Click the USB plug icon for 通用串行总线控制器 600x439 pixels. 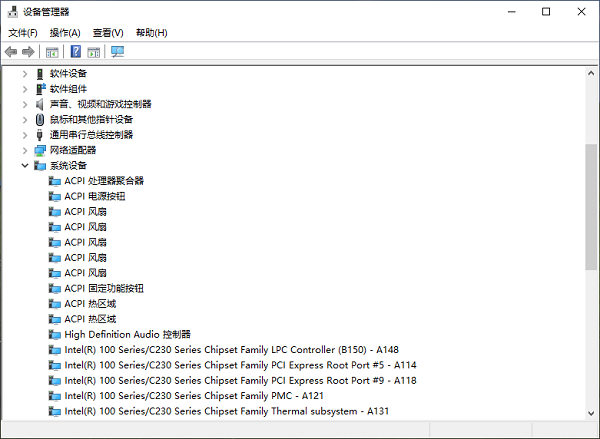coord(39,135)
